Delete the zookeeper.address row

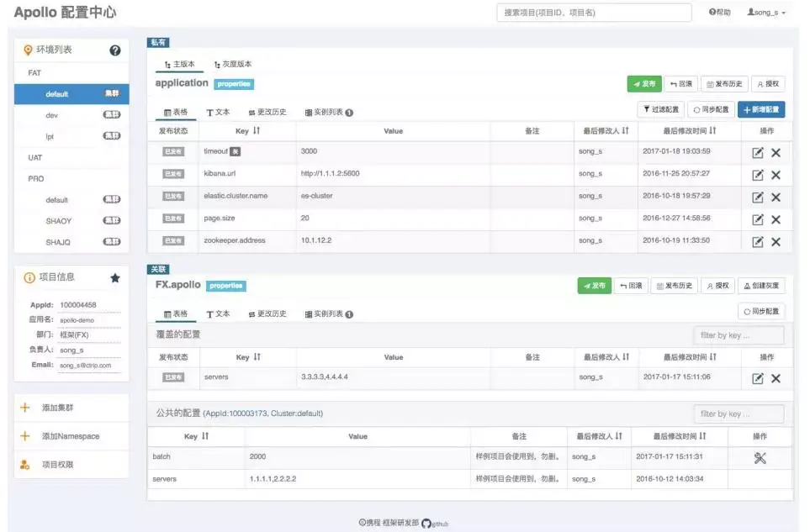[776, 241]
